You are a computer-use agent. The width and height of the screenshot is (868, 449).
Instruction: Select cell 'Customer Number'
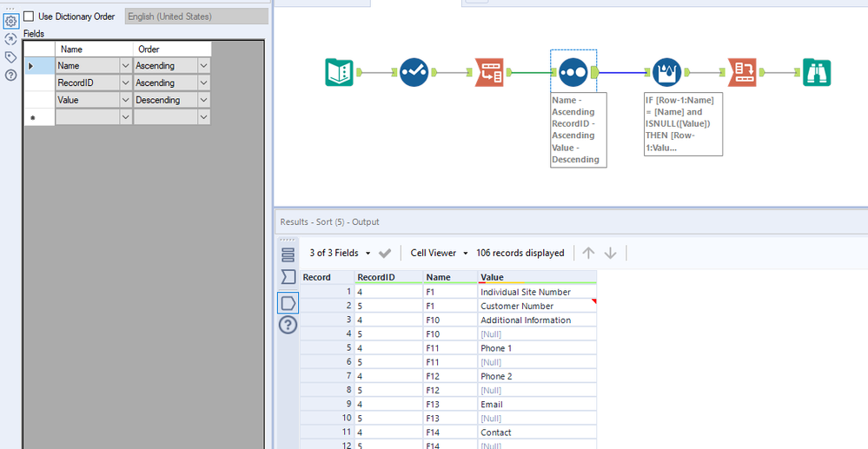[x=537, y=306]
